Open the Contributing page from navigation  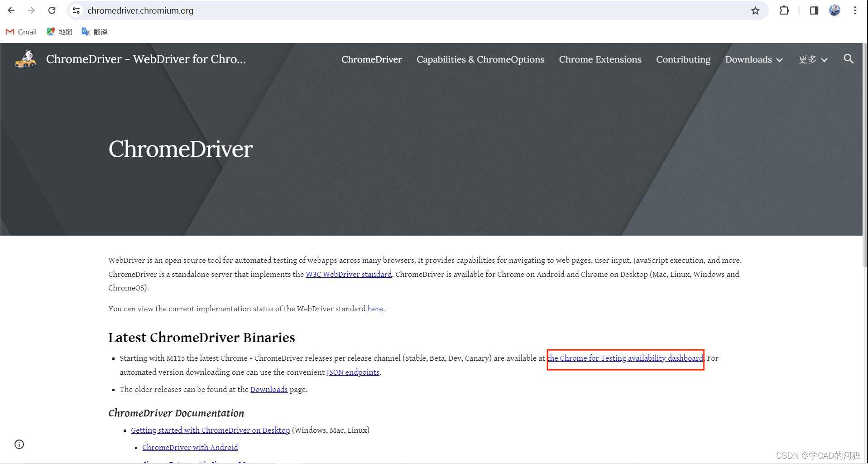(683, 59)
